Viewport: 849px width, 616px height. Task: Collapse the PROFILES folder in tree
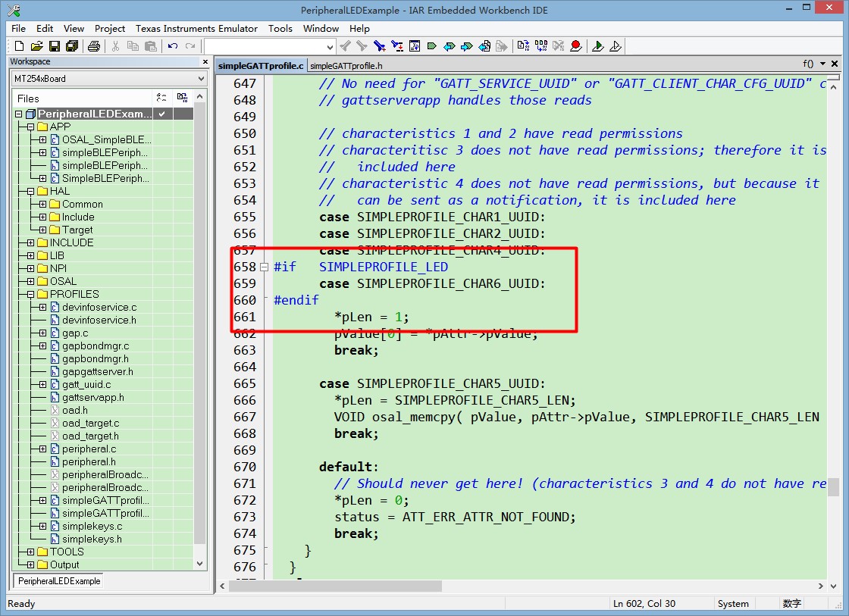(30, 295)
